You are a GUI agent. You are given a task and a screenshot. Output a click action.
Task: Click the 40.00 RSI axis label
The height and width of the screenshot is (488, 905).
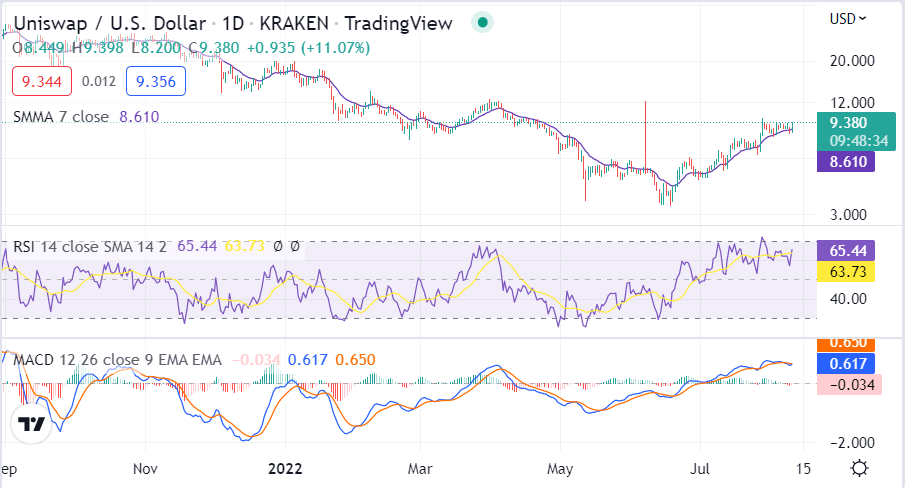tap(848, 299)
